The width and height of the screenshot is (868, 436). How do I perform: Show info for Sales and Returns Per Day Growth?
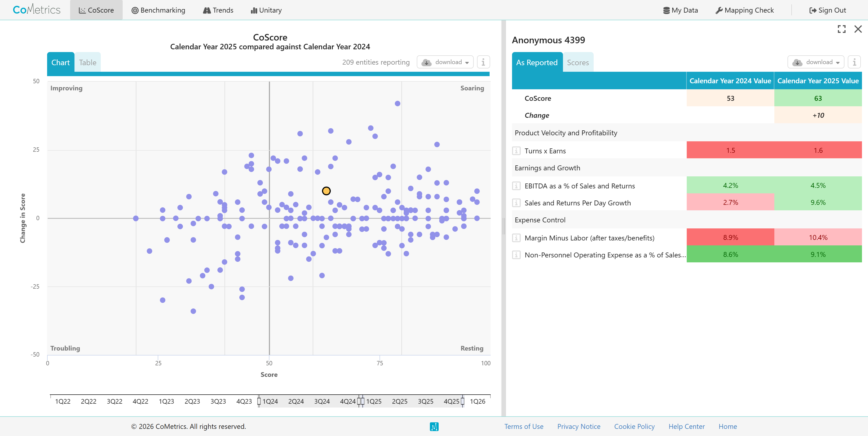pos(516,202)
